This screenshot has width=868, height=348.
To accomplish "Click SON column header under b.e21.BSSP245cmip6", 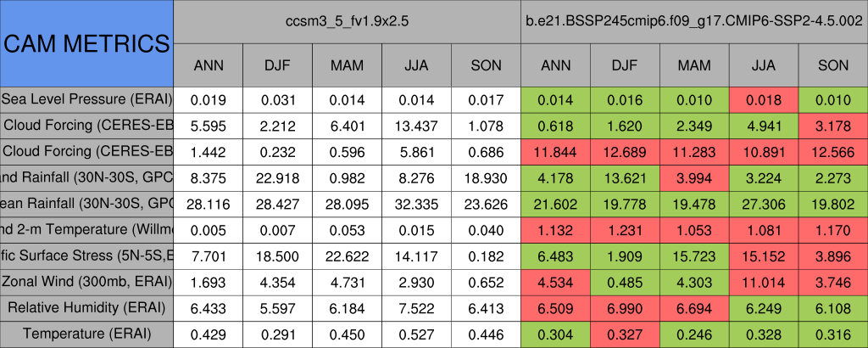I will tap(833, 65).
